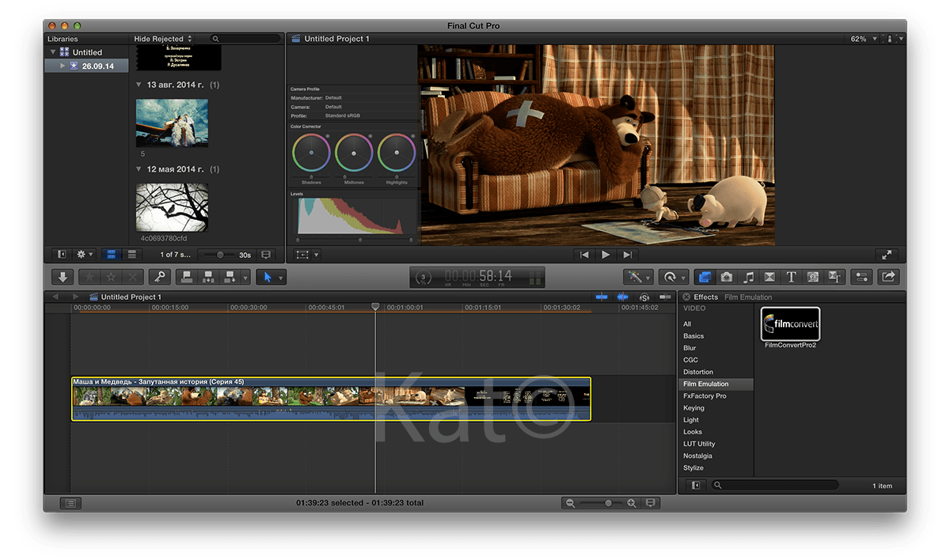Open the Photos browser camera icon
This screenshot has width=950, height=560.
pos(727,277)
